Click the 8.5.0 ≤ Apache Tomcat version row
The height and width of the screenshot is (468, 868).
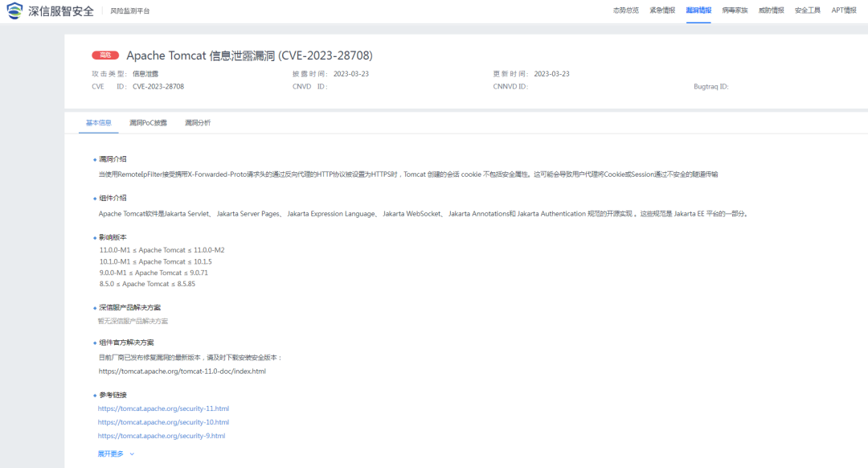(147, 284)
